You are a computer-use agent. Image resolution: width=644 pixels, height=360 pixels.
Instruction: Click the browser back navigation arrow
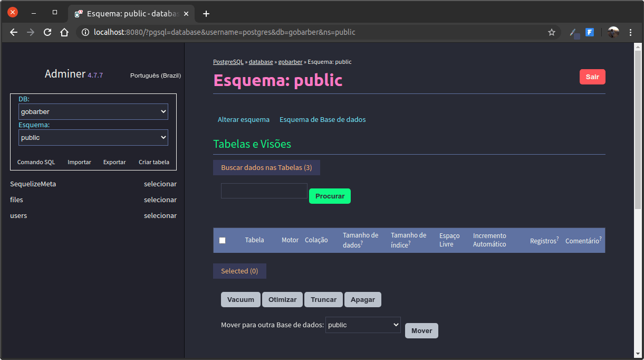click(13, 32)
